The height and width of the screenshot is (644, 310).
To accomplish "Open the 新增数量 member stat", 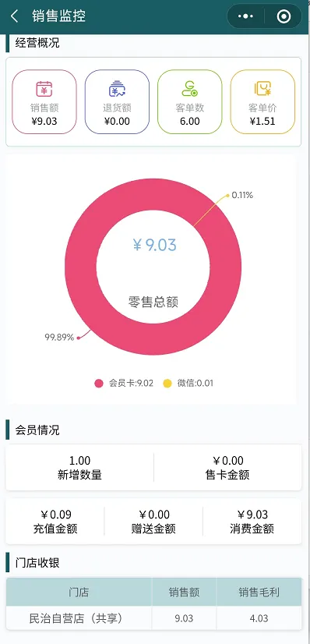I will (x=79, y=467).
